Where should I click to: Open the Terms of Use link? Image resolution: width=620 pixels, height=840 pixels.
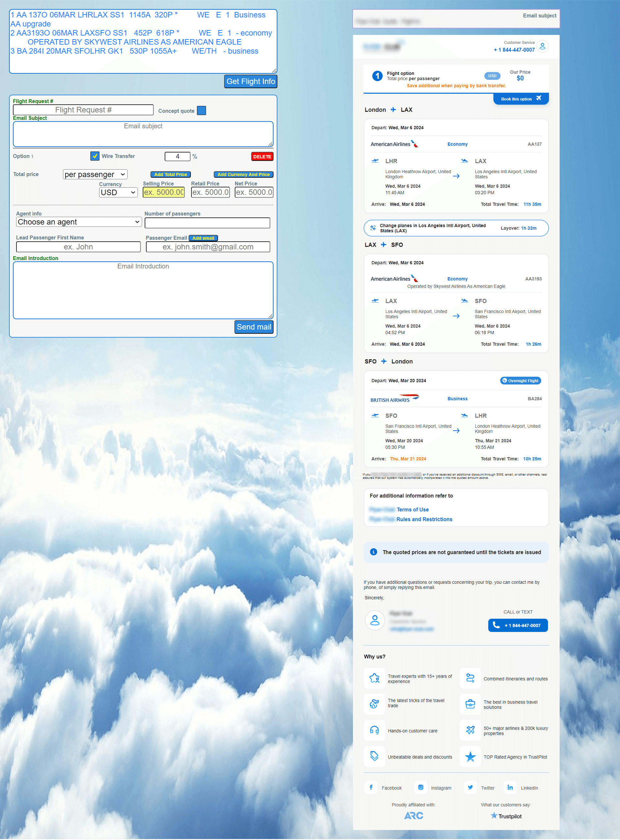click(x=412, y=509)
